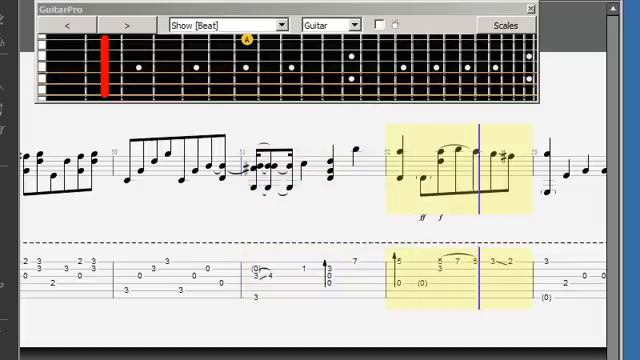640x360 pixels.
Task: Click the yellow A note marker on fretboard
Action: tap(247, 40)
